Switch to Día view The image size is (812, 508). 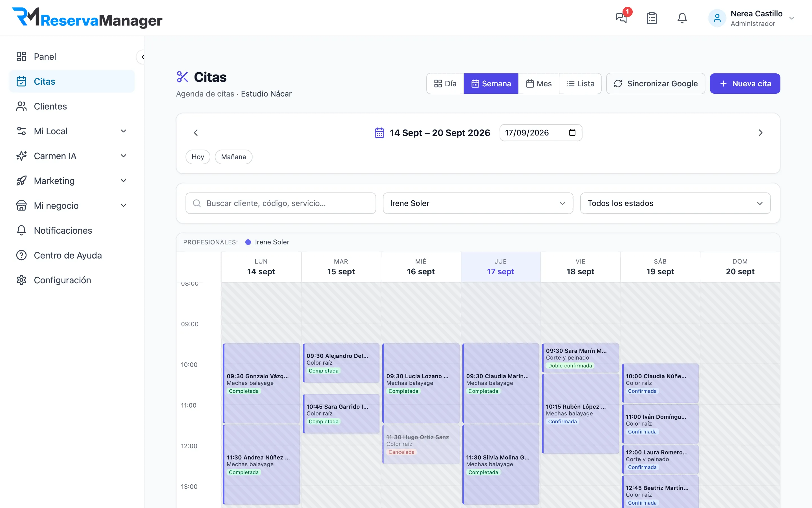(445, 84)
